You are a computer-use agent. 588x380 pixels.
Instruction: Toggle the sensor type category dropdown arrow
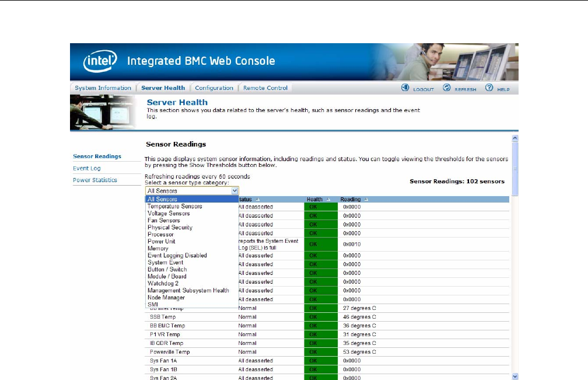235,191
